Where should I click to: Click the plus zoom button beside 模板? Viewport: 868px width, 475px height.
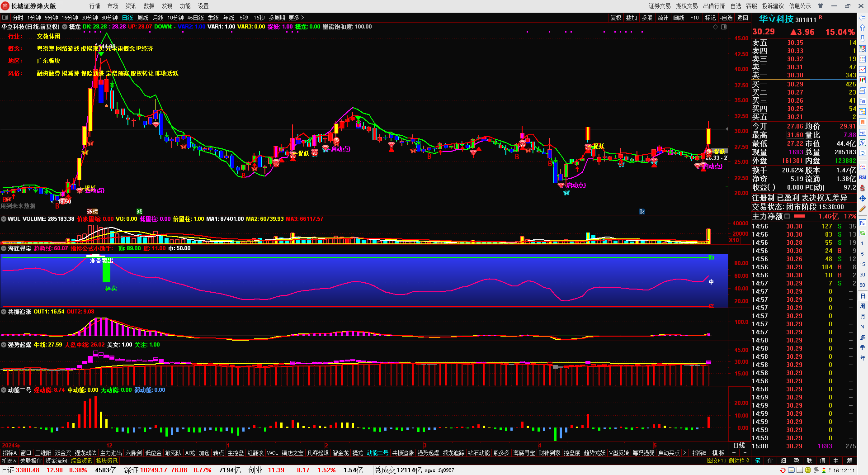(x=734, y=453)
